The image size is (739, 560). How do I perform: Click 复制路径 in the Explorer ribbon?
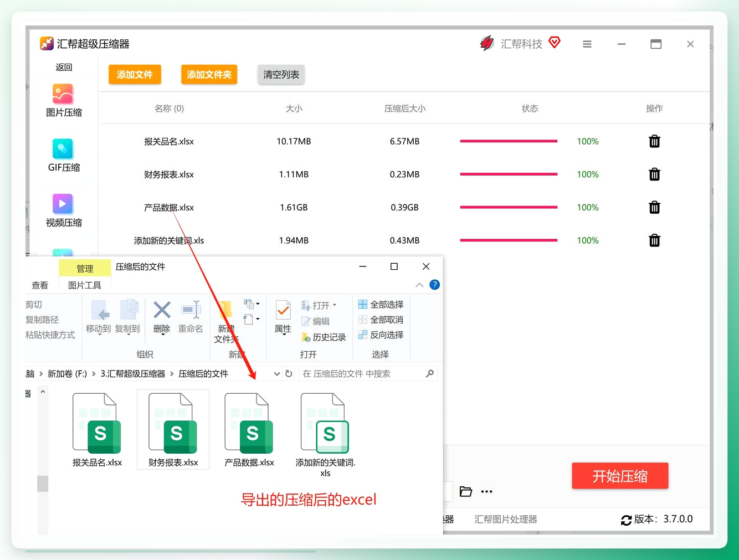[42, 320]
